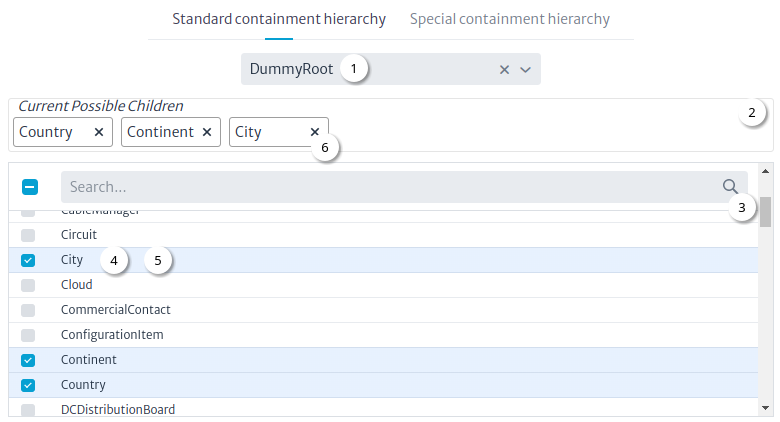The height and width of the screenshot is (422, 780).
Task: Select the City row text
Action: (x=72, y=260)
